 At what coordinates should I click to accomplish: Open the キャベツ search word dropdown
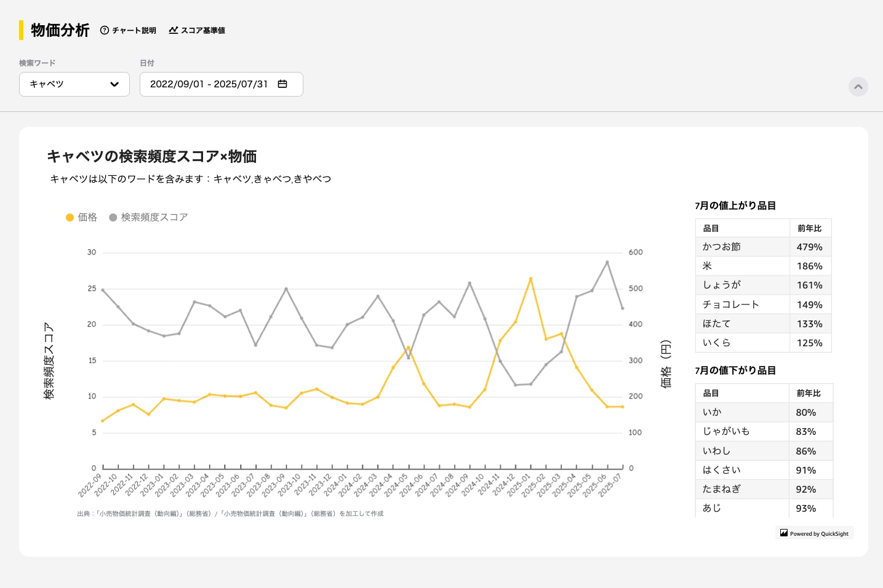click(x=74, y=84)
